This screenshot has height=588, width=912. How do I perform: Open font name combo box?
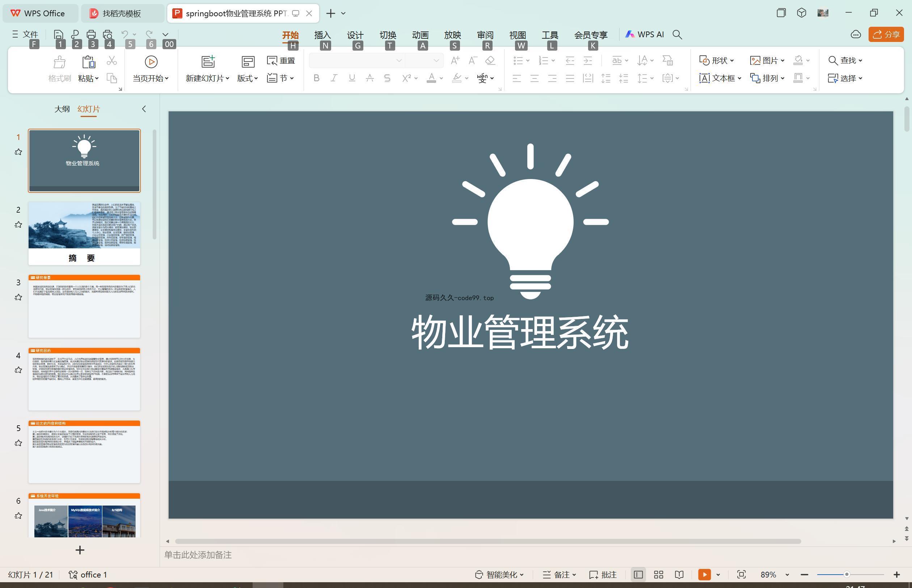click(356, 60)
